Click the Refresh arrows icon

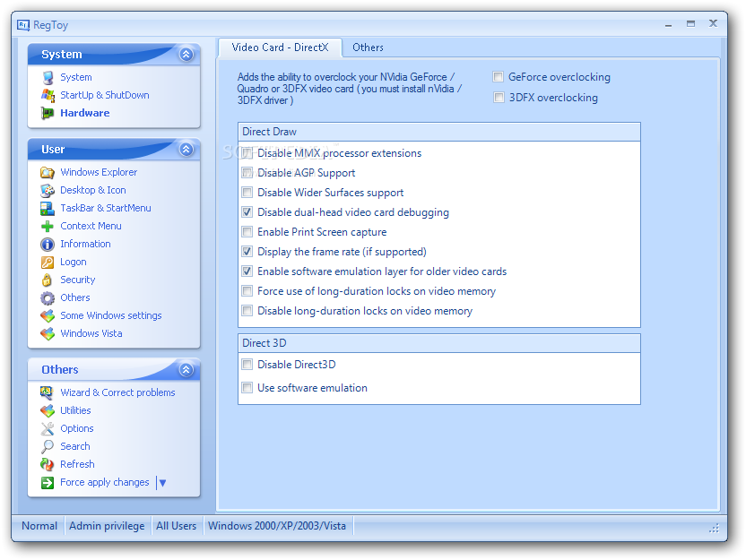[48, 464]
